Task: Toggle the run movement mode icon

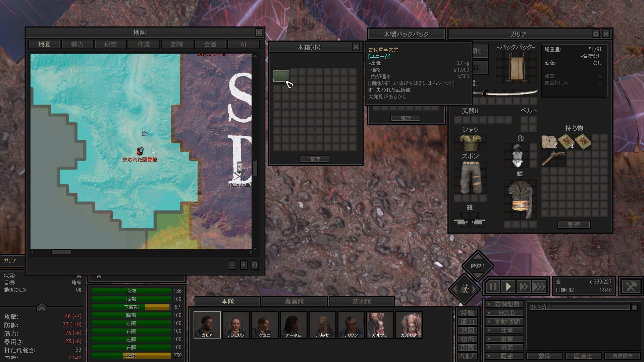Action: pyautogui.click(x=465, y=289)
